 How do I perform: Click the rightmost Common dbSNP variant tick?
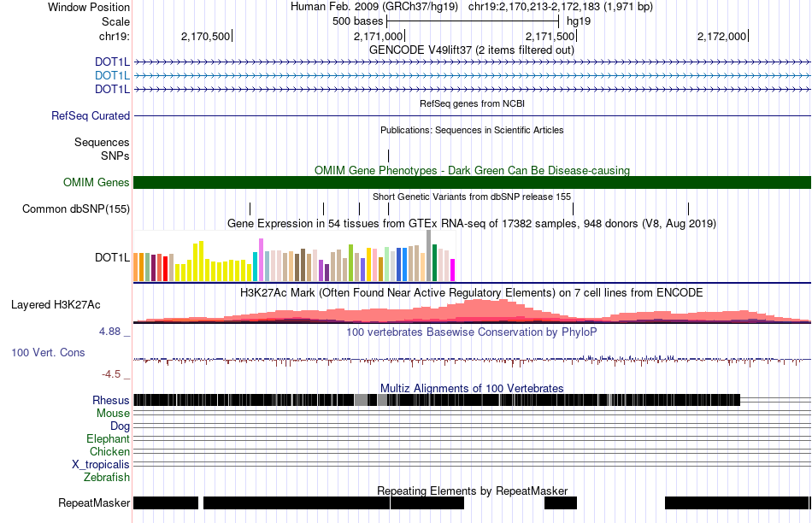[688, 209]
